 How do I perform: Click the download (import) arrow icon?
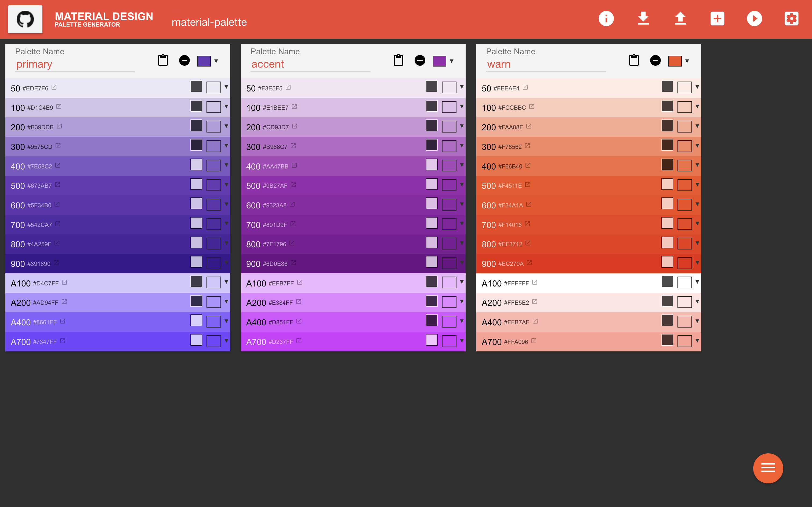pyautogui.click(x=643, y=19)
